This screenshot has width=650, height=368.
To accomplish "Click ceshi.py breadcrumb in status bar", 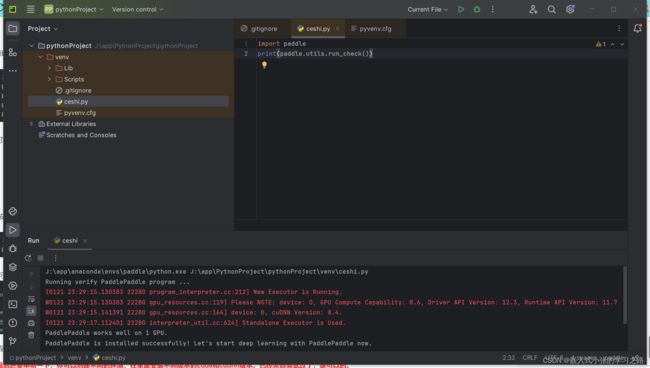I will tap(109, 357).
